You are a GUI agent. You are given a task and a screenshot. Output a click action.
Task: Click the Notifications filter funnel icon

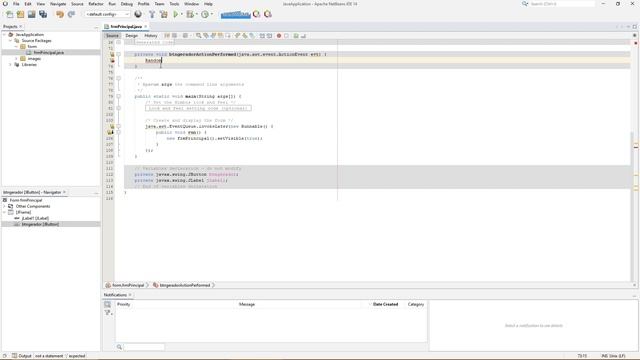(x=108, y=313)
